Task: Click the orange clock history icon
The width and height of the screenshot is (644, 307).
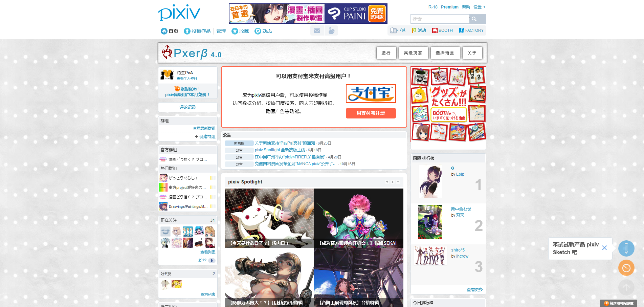Action: [x=626, y=268]
